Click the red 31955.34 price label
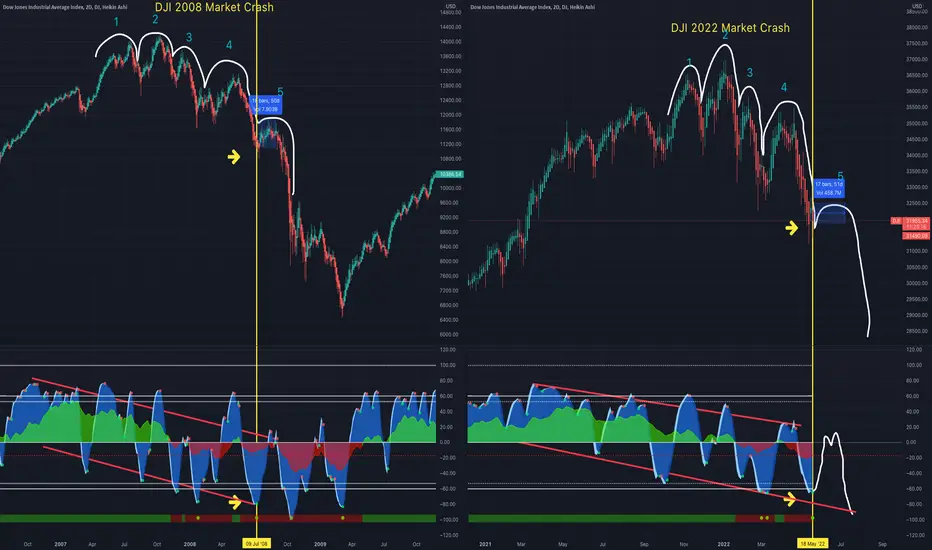Screen dimensions: 932x550 [916, 221]
